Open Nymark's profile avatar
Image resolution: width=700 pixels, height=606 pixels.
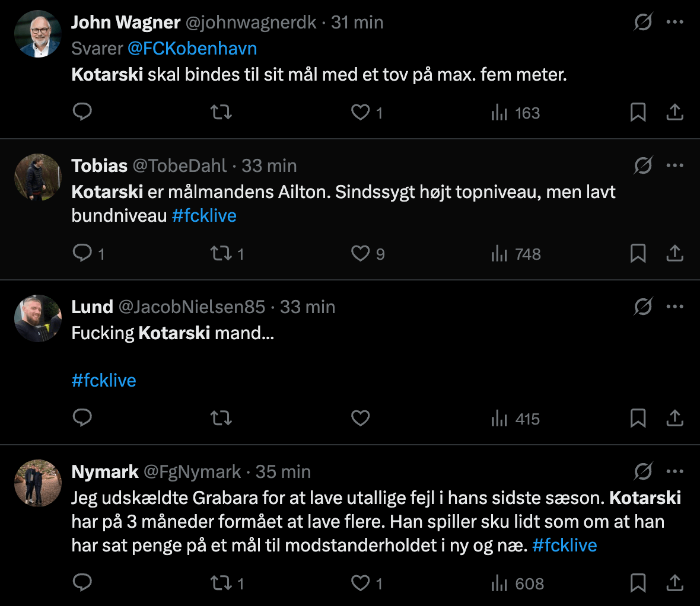pyautogui.click(x=38, y=483)
